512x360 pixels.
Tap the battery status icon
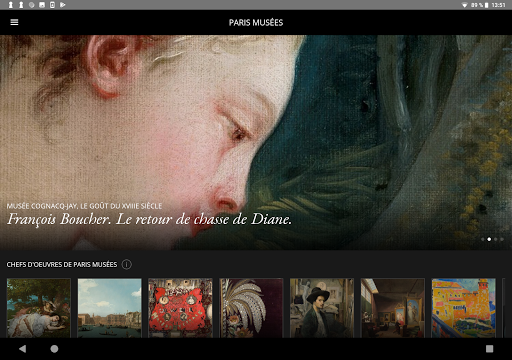pos(487,5)
